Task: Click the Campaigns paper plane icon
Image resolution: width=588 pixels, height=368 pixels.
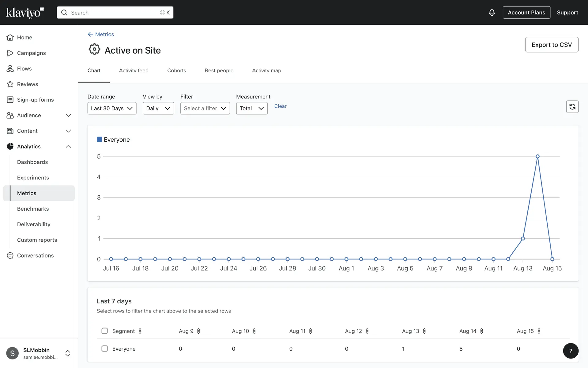Action: click(x=10, y=53)
